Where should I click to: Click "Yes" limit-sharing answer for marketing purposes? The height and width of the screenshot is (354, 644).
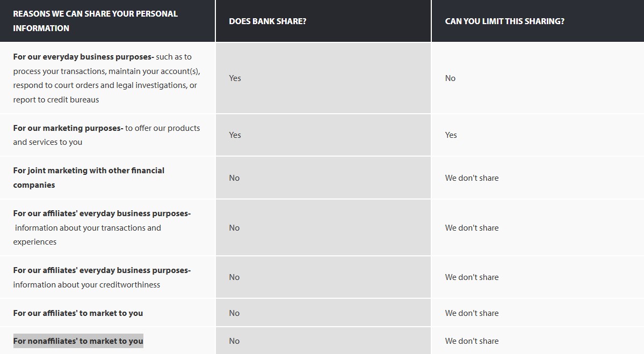pyautogui.click(x=451, y=135)
